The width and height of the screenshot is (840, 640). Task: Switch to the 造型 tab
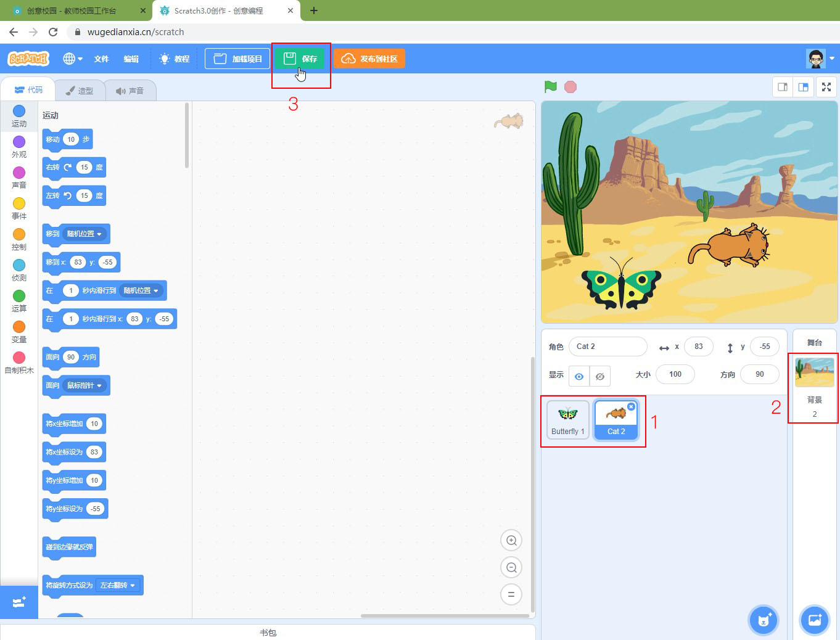point(79,91)
